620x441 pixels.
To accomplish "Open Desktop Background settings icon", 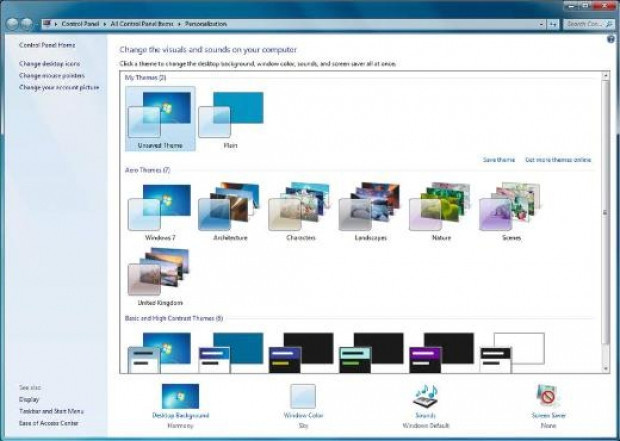I will click(180, 396).
